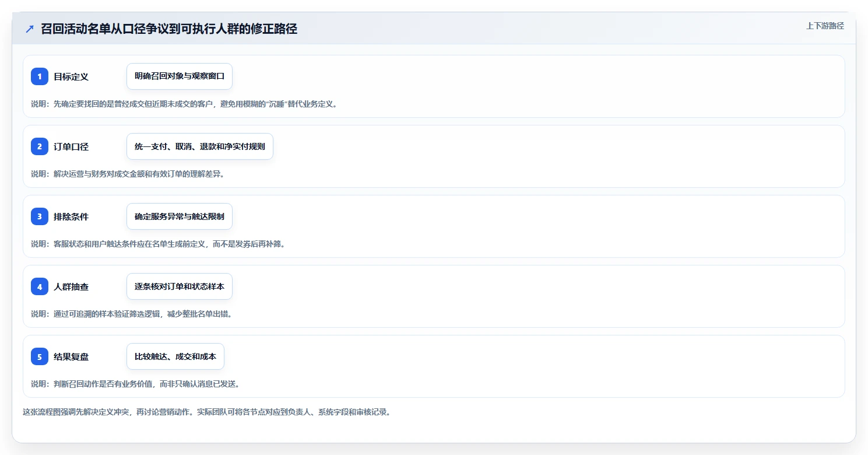Click the 确定服务异常与触达限制 chip
Screen dimensions: 868x455
[180, 216]
